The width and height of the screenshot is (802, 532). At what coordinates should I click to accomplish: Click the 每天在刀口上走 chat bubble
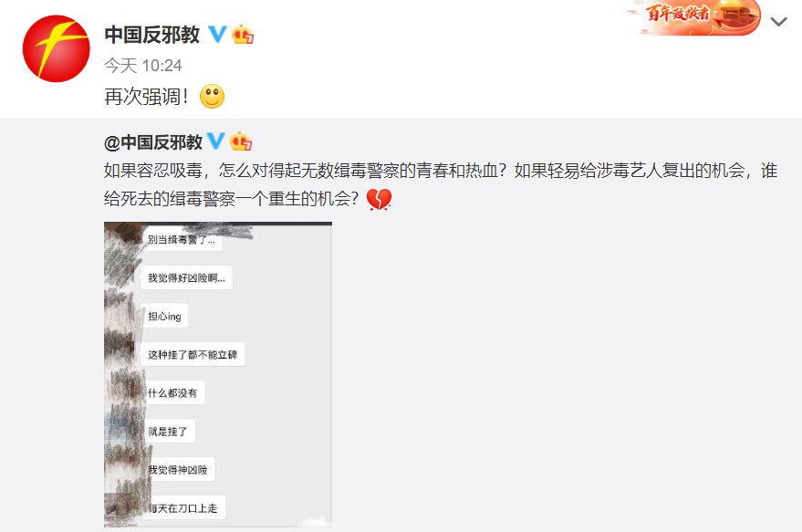(x=182, y=508)
